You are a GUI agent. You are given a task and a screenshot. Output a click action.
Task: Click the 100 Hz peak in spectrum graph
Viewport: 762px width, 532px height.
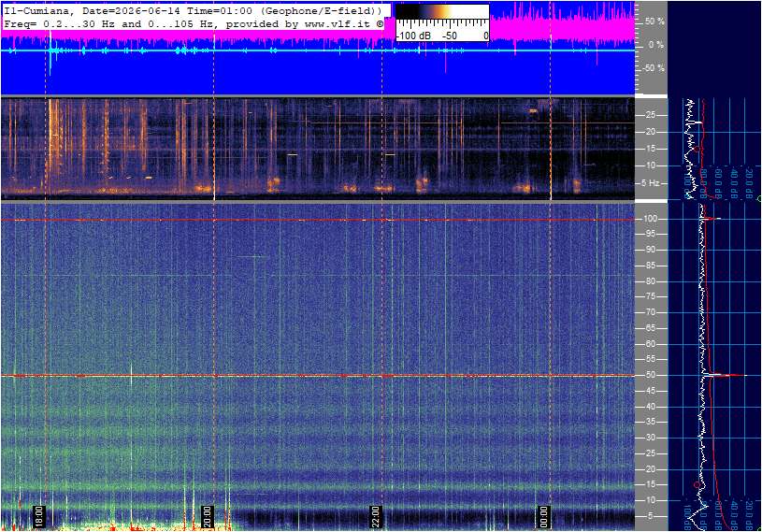(x=712, y=219)
